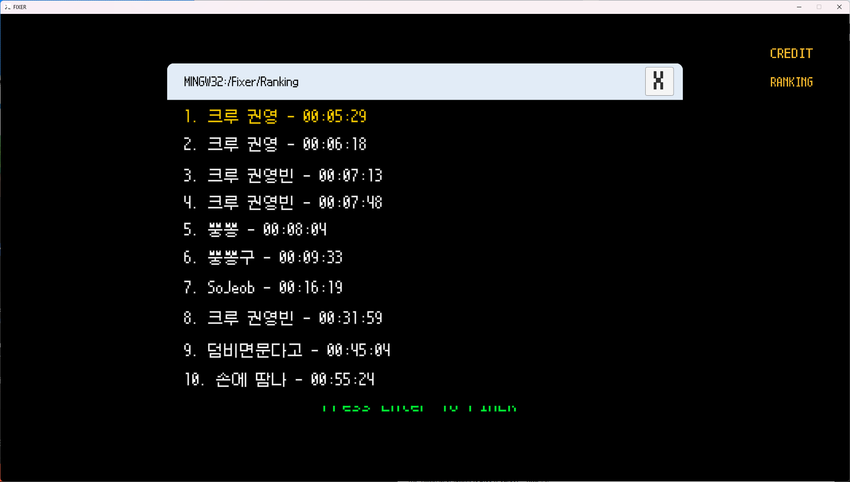Select rank 3 entry with time 00:07:13
This screenshot has width=850, height=482.
coord(283,175)
